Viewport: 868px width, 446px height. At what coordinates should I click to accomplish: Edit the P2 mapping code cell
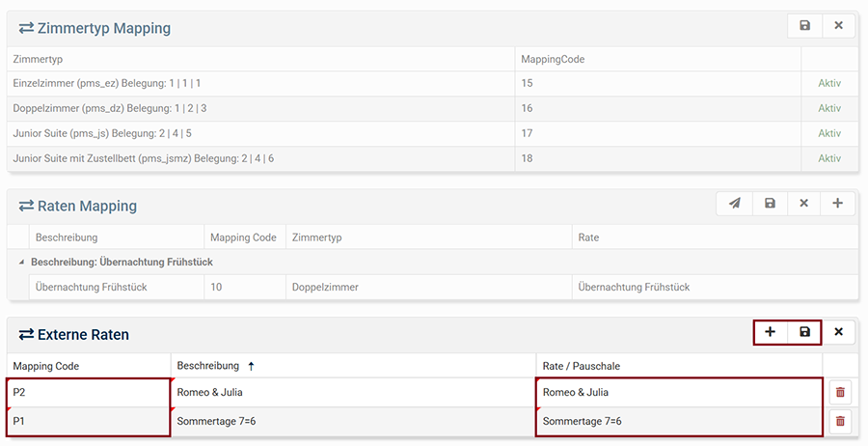[x=89, y=392]
